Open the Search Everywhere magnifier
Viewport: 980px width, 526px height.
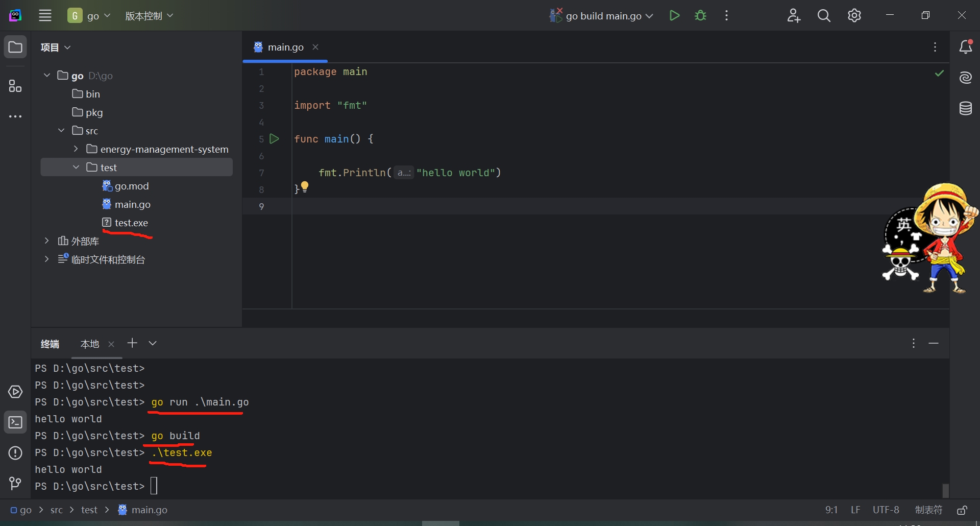coord(824,16)
